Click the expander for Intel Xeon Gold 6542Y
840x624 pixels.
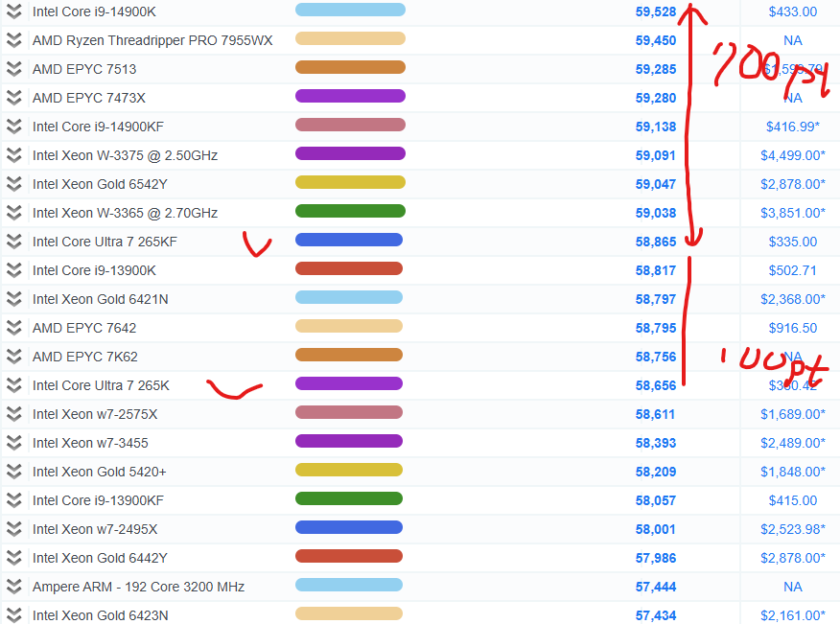click(14, 184)
